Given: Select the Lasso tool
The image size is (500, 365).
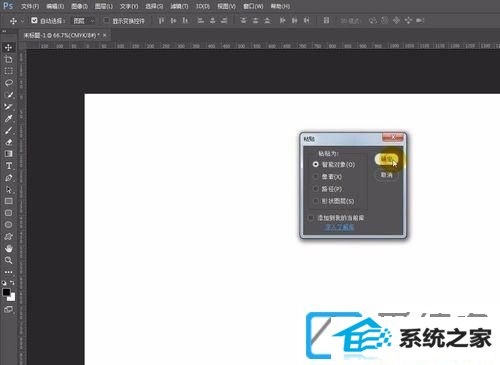Looking at the screenshot, I should click(9, 83).
